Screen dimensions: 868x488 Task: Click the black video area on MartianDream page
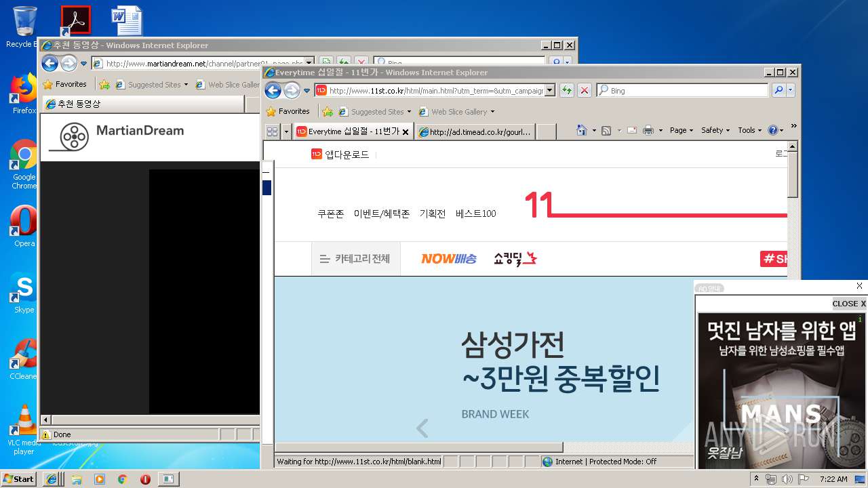[204, 291]
